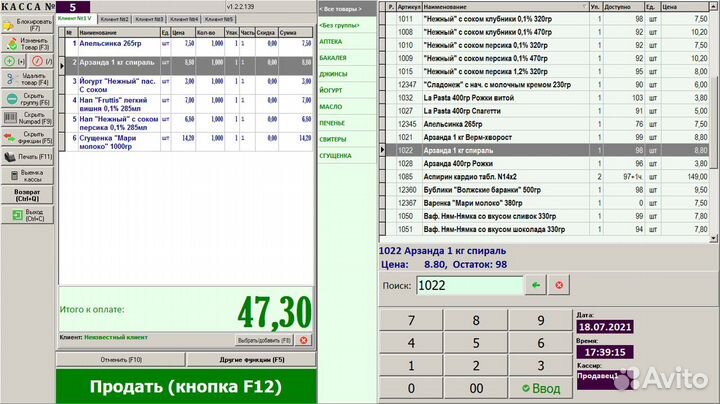Click the Блокировать (F7) lock button

[27, 23]
